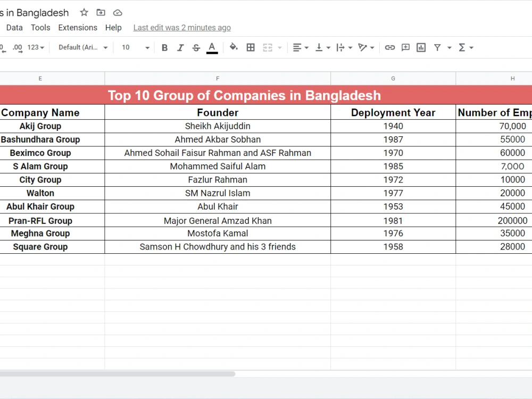Move document to folder icon
Image resolution: width=532 pixels, height=399 pixels.
pos(101,13)
